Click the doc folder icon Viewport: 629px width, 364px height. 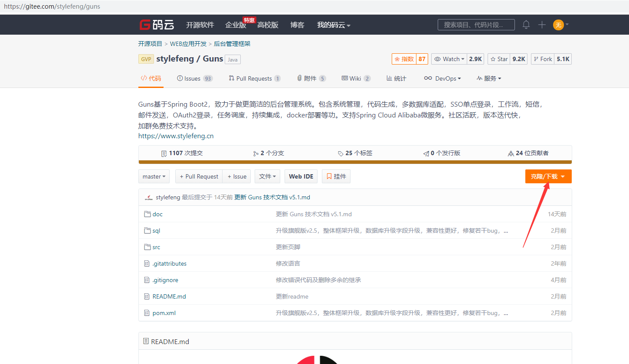[147, 214]
